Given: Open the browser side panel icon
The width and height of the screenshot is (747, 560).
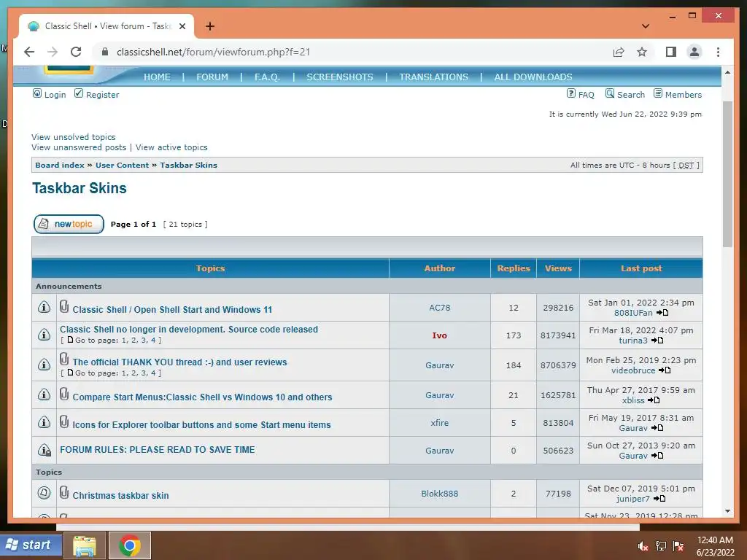Looking at the screenshot, I should pyautogui.click(x=671, y=52).
